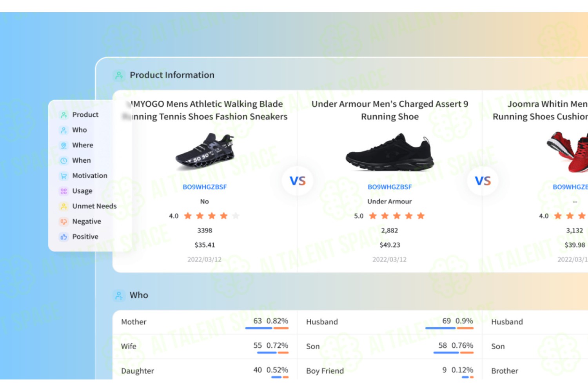This screenshot has height=392, width=588.
Task: Open the Under Armour product's ASIN link
Action: pos(390,187)
